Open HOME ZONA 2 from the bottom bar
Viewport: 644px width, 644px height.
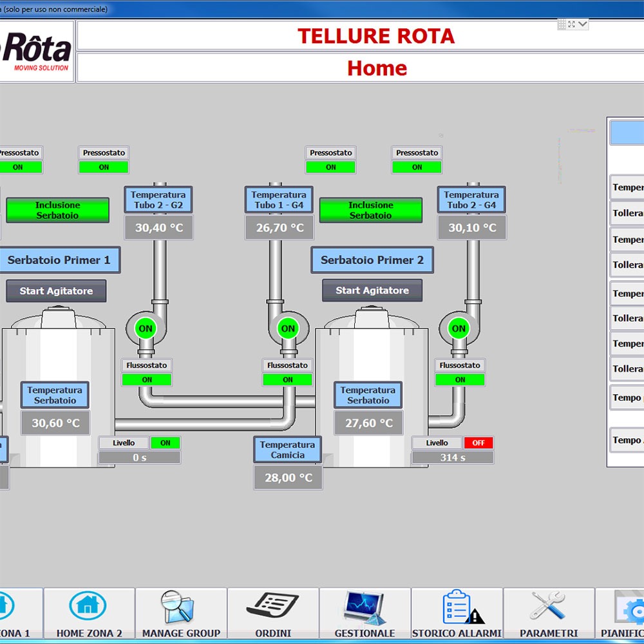[89, 614]
